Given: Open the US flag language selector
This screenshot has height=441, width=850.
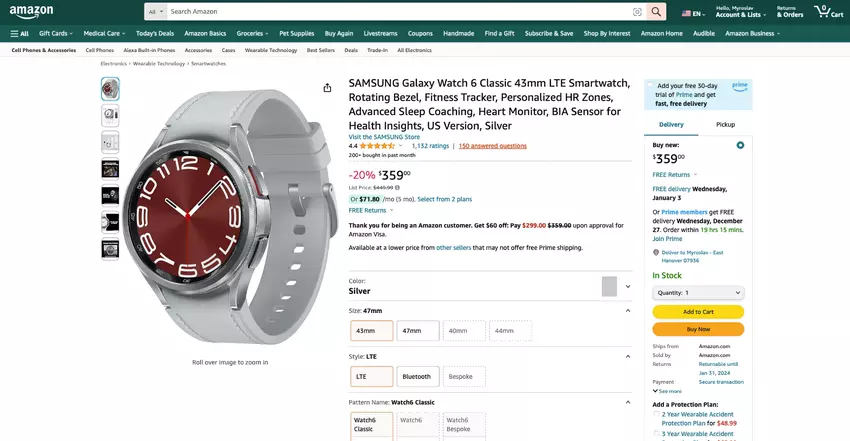Looking at the screenshot, I should tap(692, 13).
